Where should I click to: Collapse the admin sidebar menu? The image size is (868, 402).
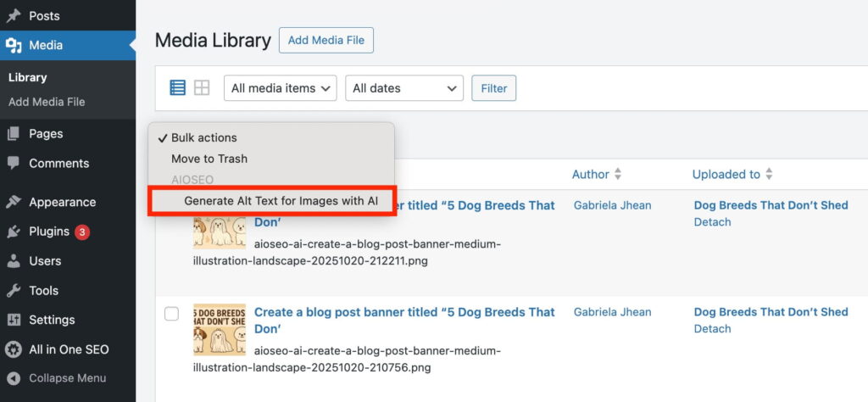coord(67,378)
